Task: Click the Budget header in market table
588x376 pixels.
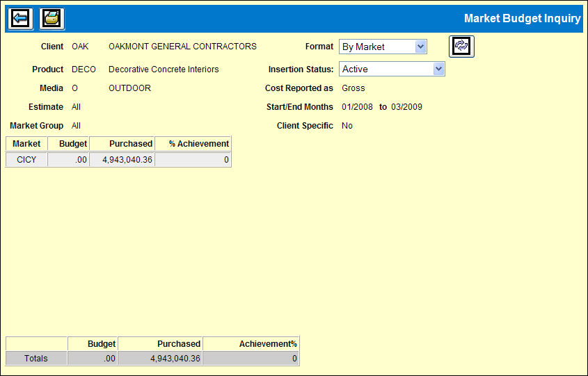Action: (x=69, y=144)
